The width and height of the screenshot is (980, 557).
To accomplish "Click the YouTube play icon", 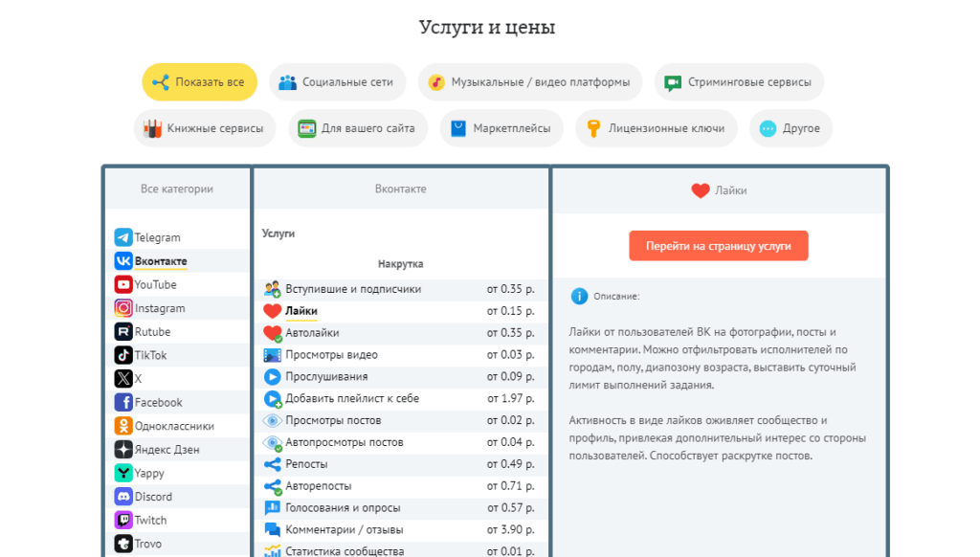I will coord(123,284).
